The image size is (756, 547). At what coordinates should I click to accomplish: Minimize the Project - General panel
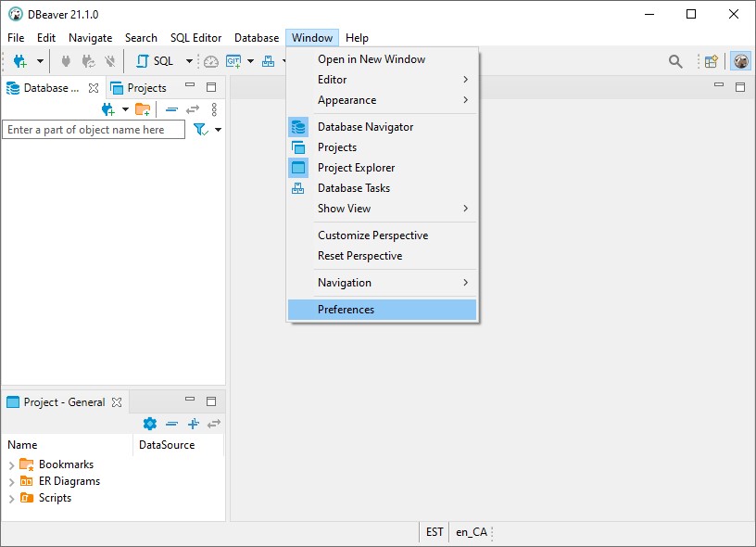click(190, 399)
